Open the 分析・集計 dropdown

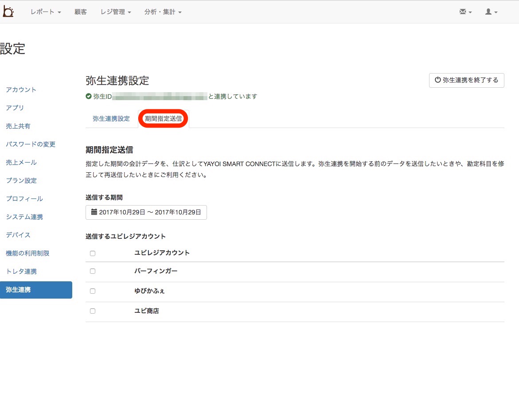coord(163,12)
